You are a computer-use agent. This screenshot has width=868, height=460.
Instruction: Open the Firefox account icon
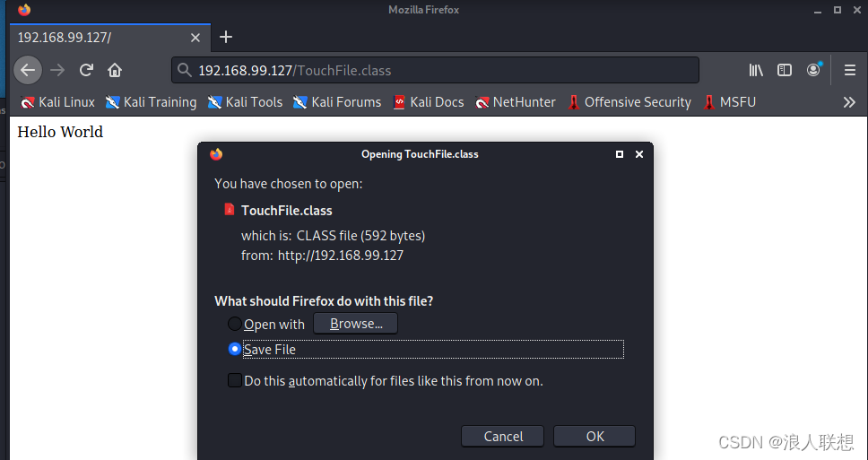pyautogui.click(x=814, y=70)
